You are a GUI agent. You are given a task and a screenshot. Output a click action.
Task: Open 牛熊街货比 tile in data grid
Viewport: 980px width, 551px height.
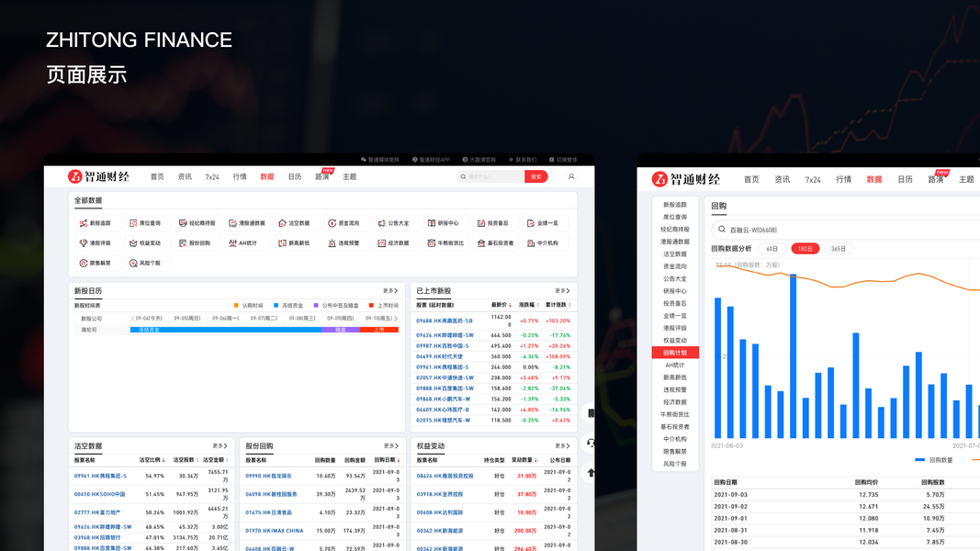445,243
